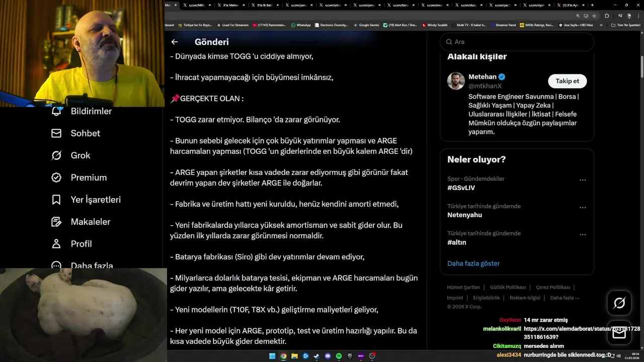Open Spotify from the taskbar
This screenshot has height=362, width=644.
pos(339,356)
